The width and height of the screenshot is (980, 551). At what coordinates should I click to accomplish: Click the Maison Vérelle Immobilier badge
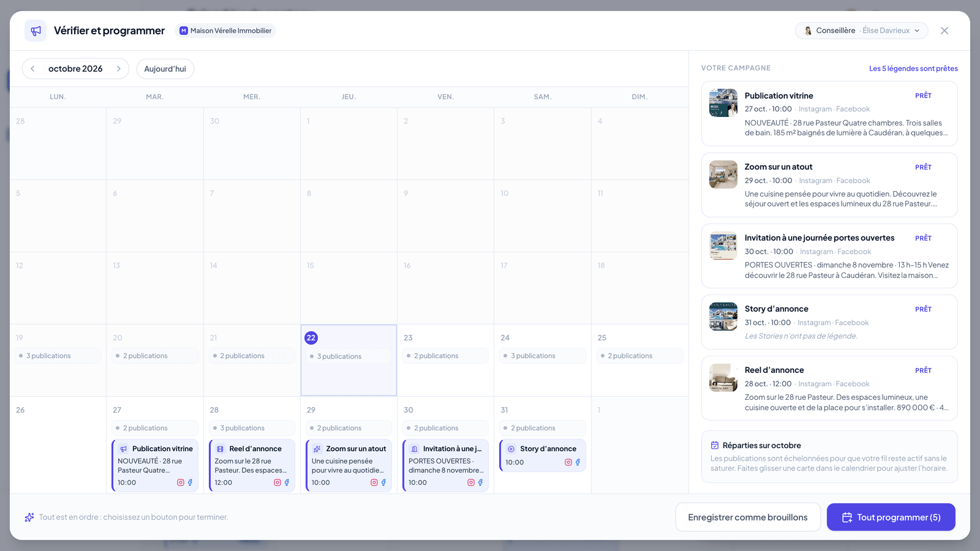[x=225, y=31]
